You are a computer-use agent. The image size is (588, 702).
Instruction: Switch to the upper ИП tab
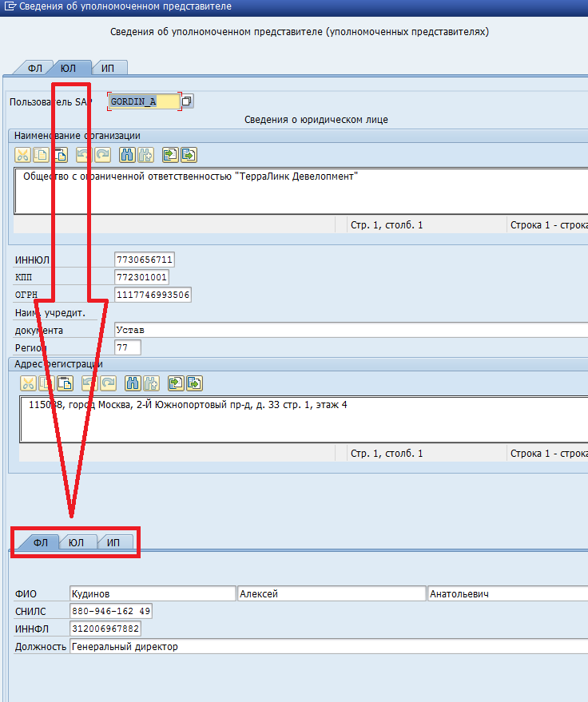coord(108,68)
